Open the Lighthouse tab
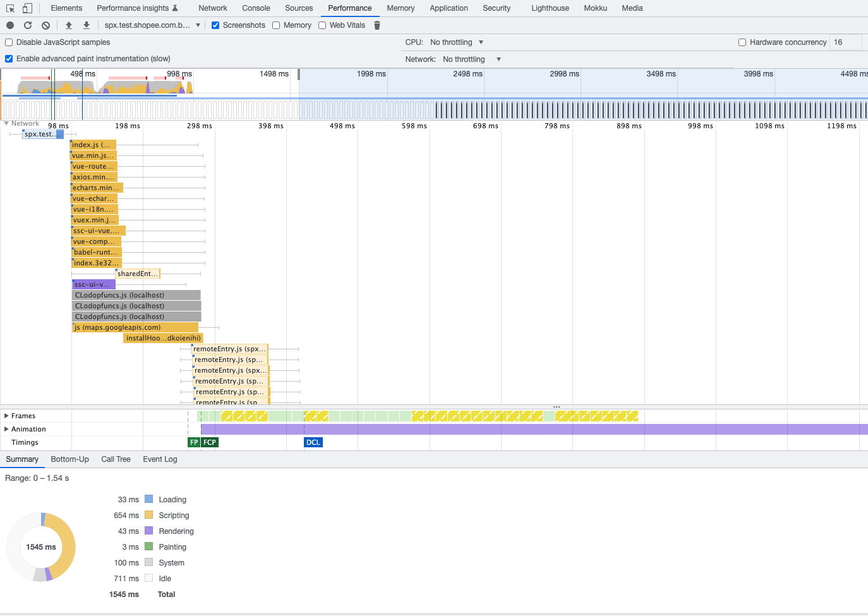Screen dimensions: 868x616 (550, 8)
